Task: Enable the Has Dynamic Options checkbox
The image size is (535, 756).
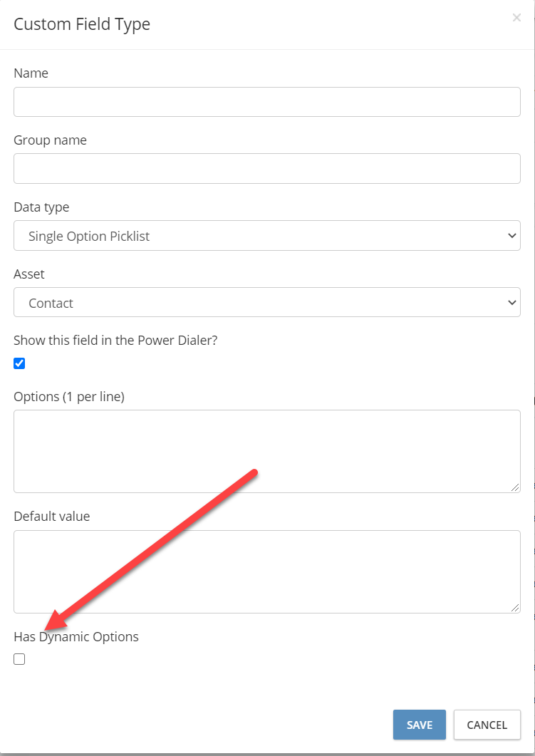Action: (19, 659)
